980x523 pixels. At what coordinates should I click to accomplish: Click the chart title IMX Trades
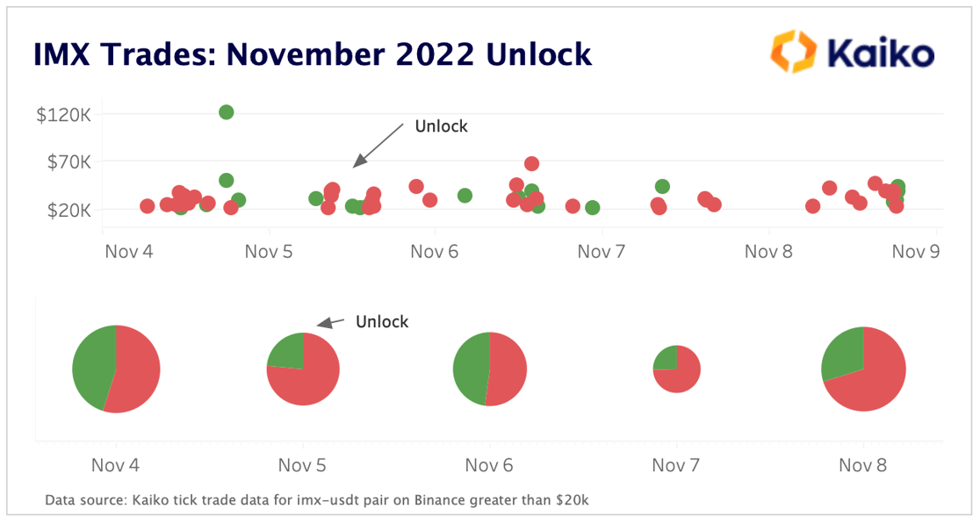click(312, 54)
